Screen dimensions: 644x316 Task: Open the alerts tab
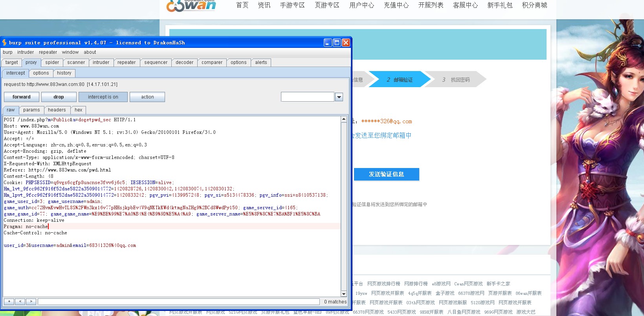[261, 62]
